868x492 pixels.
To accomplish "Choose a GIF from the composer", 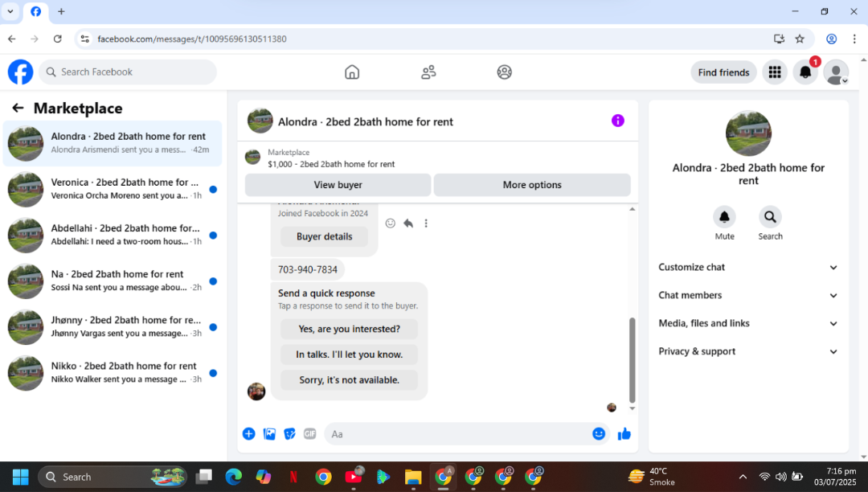I will tap(310, 434).
